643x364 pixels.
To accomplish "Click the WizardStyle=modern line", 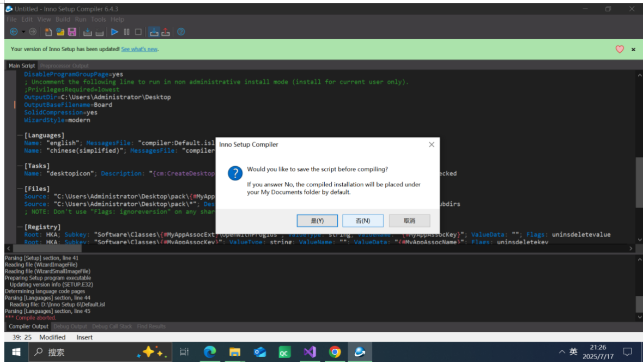I will [57, 120].
